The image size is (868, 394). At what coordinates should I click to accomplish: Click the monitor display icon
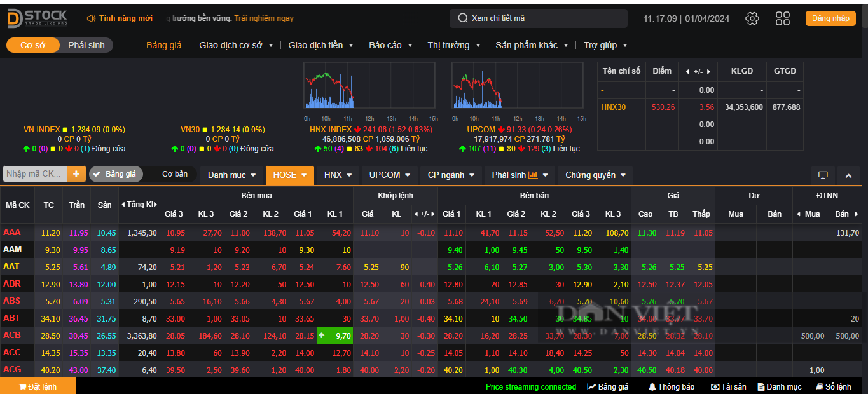pos(823,175)
